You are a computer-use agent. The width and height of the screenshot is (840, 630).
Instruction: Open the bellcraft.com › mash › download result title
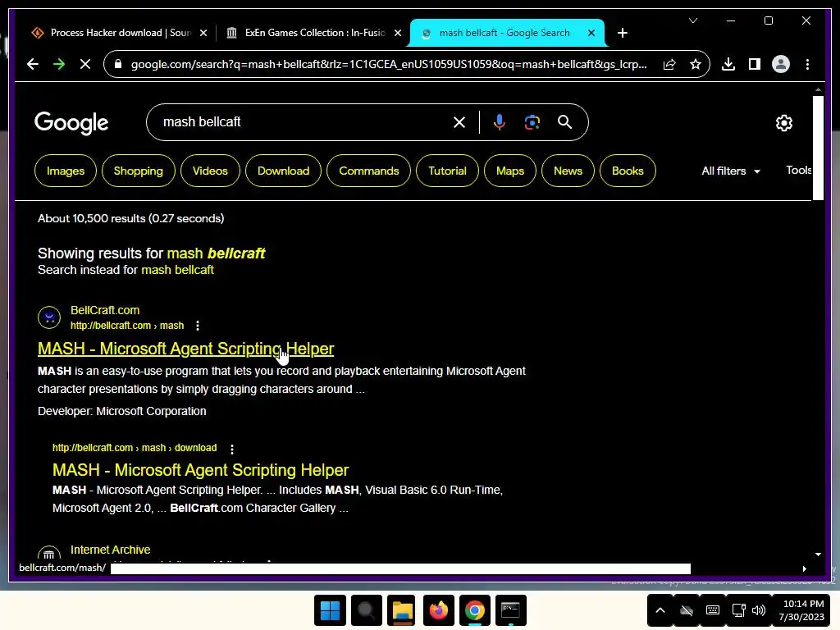[x=200, y=470]
